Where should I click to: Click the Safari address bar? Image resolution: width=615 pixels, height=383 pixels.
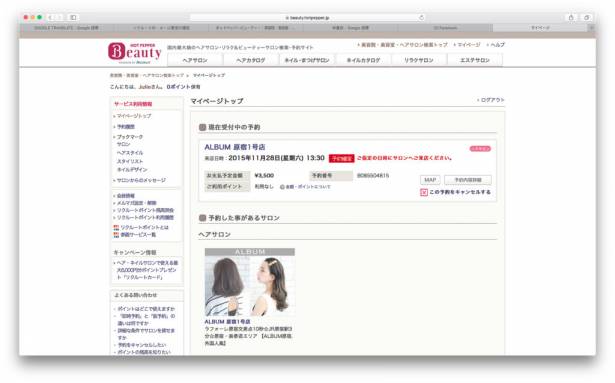point(308,17)
